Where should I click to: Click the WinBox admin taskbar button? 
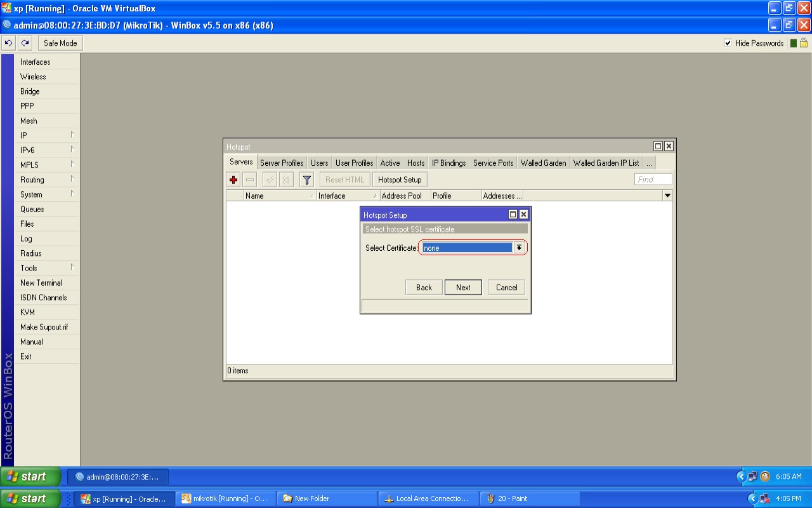[x=117, y=477]
